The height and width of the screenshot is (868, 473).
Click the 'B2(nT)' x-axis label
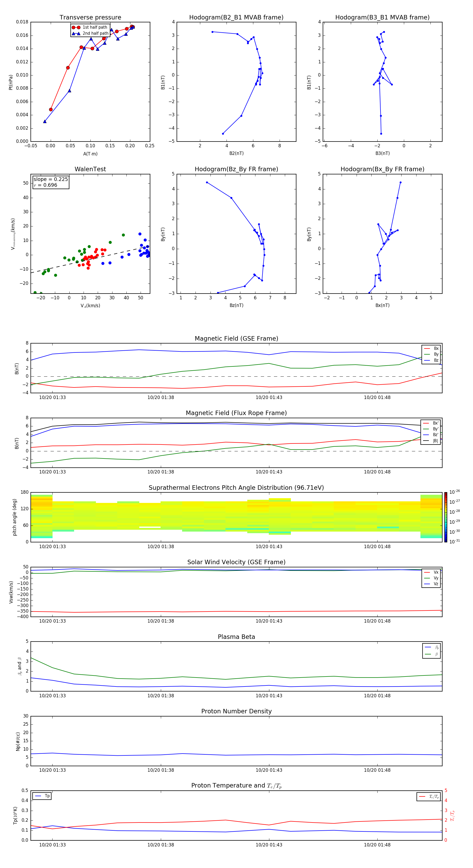[236, 153]
